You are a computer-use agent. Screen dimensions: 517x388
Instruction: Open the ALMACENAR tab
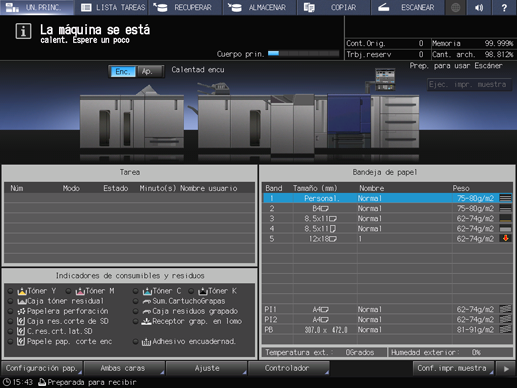coord(259,7)
